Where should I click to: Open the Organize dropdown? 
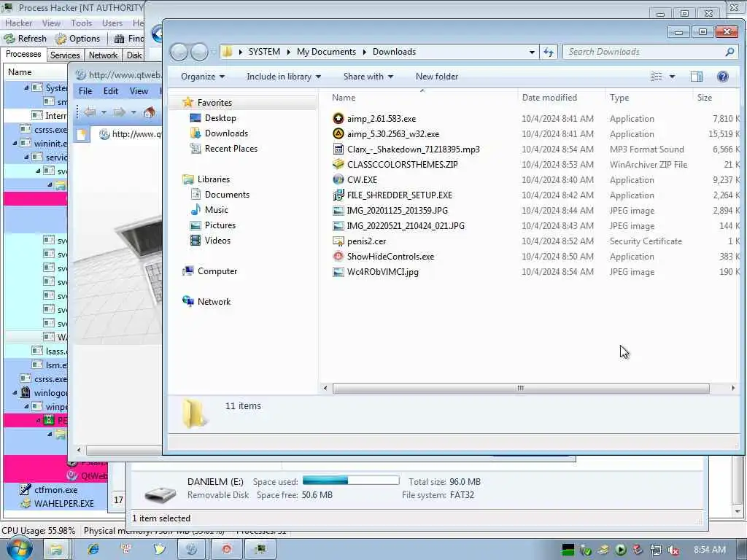point(203,76)
